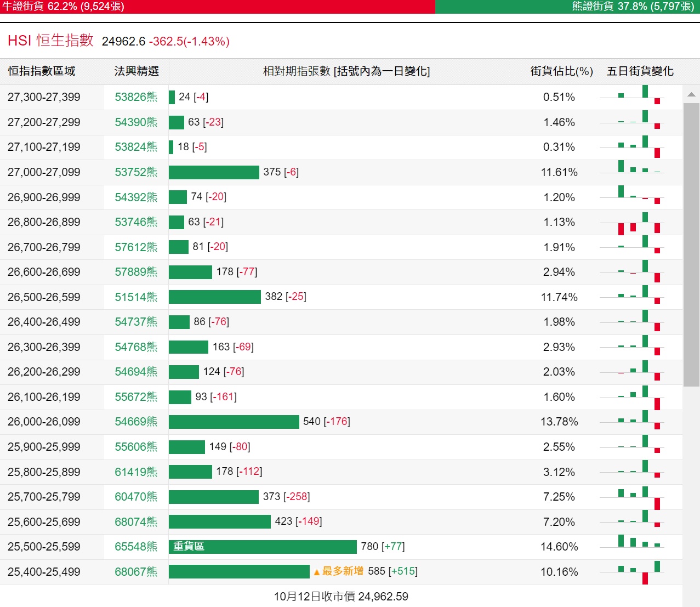
Task: Click the 373 [-258] value
Action: 286,496
